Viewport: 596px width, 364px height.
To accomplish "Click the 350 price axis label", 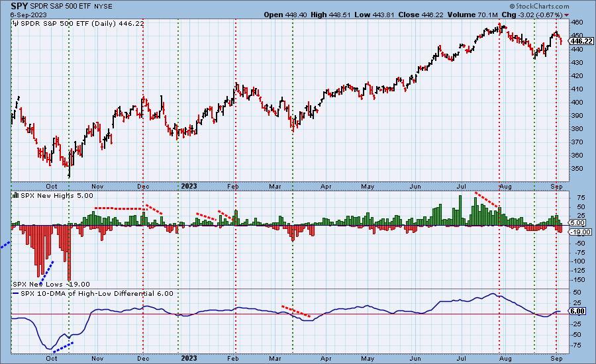I will (577, 168).
